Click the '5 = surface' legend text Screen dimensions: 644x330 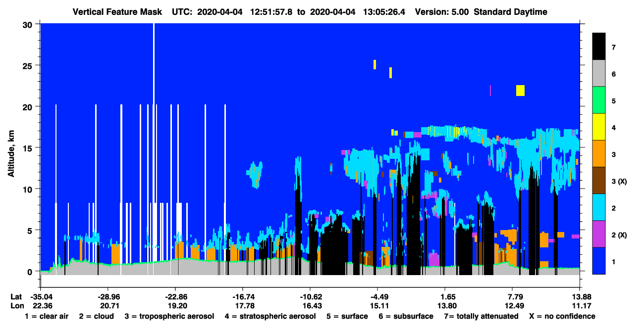(347, 316)
